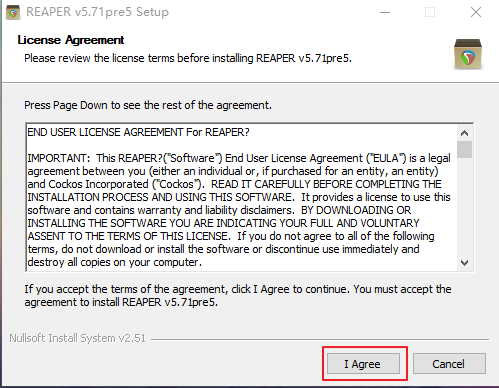Viewport: 499px width, 388px height.
Task: Click the 'Please review the license terms' subtitle
Action: (x=188, y=58)
